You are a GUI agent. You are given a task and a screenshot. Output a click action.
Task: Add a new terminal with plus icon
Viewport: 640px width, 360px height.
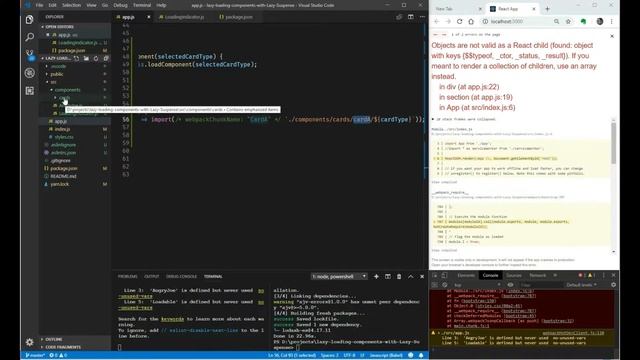click(376, 276)
